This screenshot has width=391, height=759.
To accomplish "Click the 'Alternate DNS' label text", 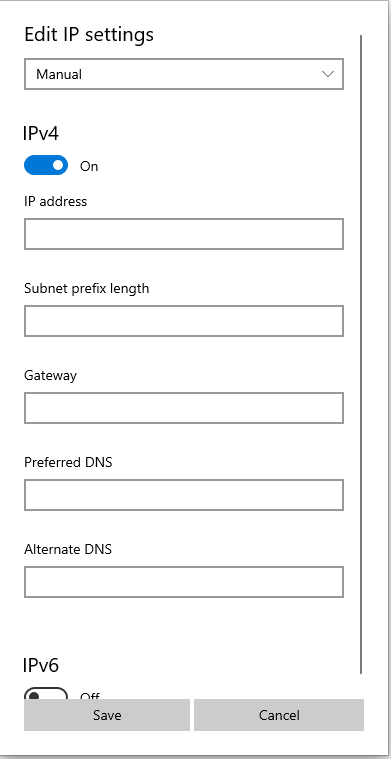I will pos(68,549).
